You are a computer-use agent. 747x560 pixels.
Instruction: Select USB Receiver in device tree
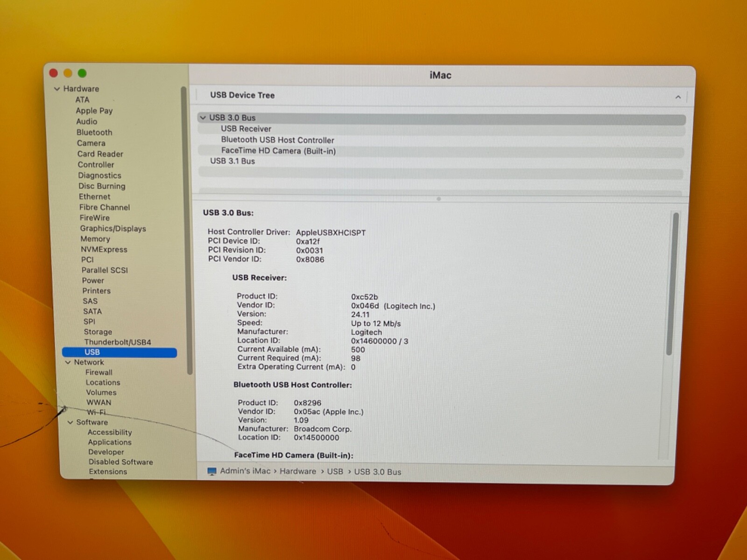(x=246, y=129)
